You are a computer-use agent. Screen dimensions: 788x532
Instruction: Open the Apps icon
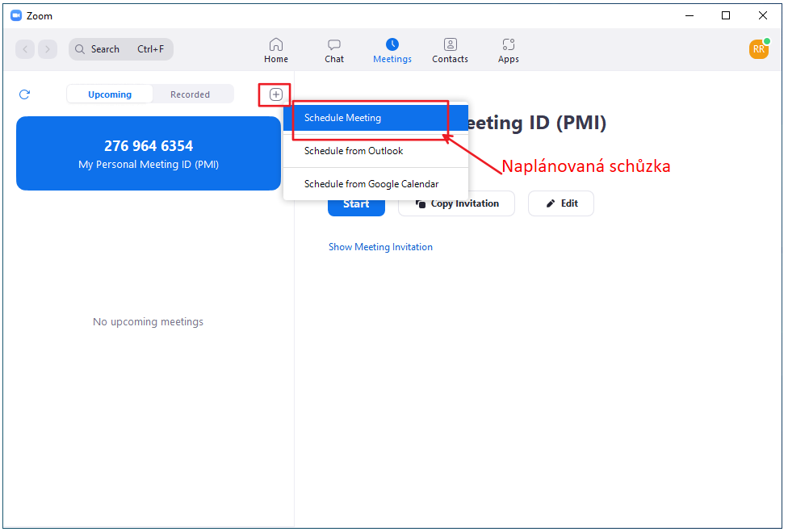508,44
